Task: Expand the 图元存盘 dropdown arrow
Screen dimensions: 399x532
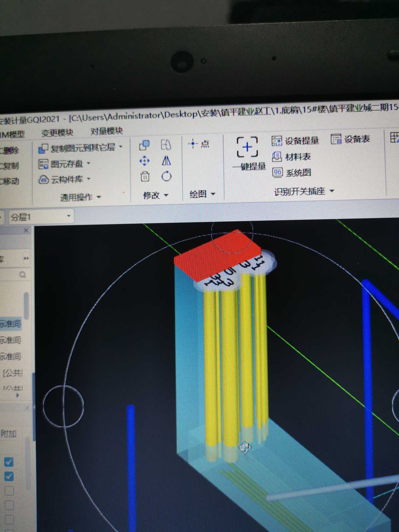Action: point(89,163)
